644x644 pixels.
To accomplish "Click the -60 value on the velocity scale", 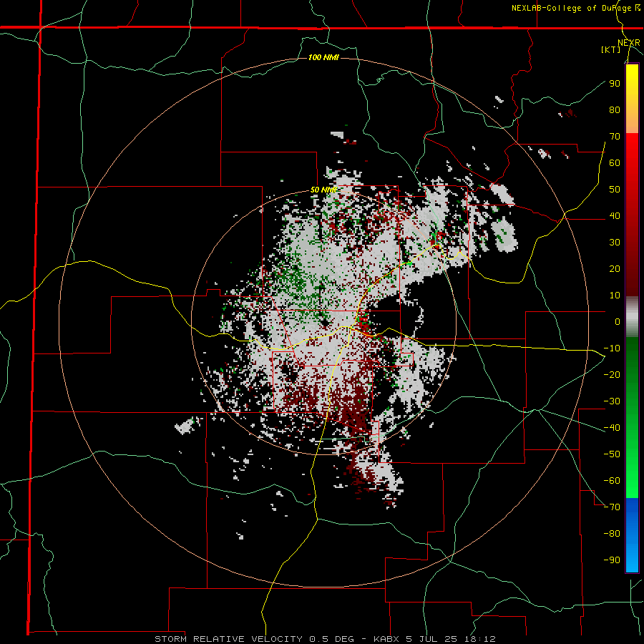I will (x=612, y=481).
